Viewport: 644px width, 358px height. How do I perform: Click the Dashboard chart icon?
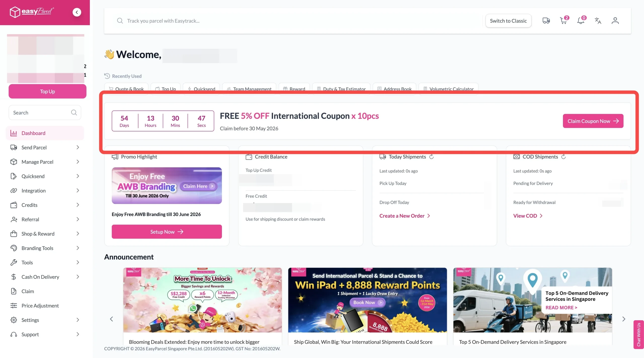[x=14, y=133]
